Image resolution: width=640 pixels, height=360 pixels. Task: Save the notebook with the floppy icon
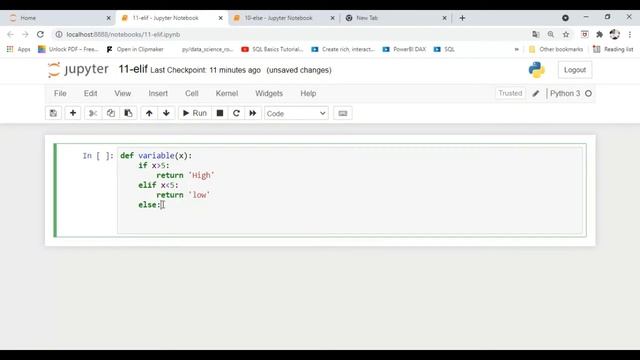point(53,113)
